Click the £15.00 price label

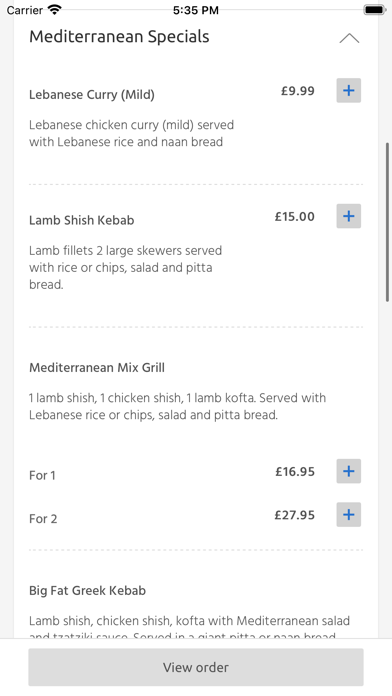295,217
